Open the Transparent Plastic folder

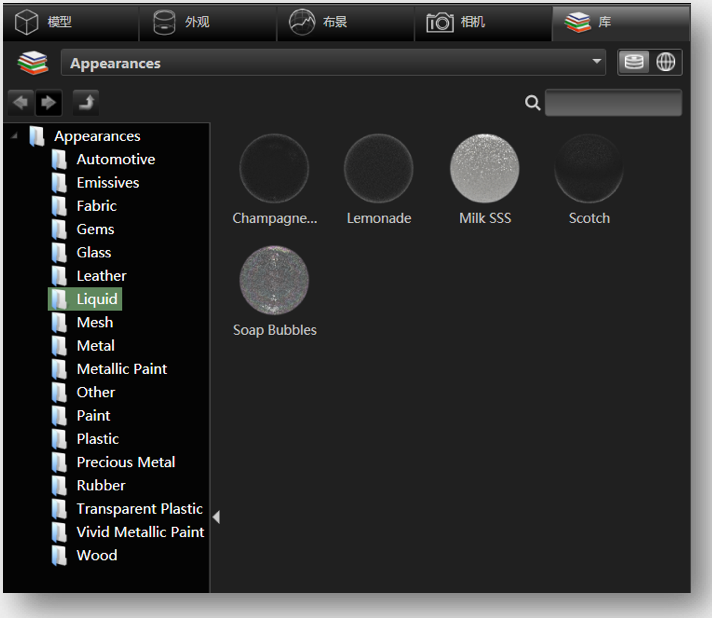point(139,509)
